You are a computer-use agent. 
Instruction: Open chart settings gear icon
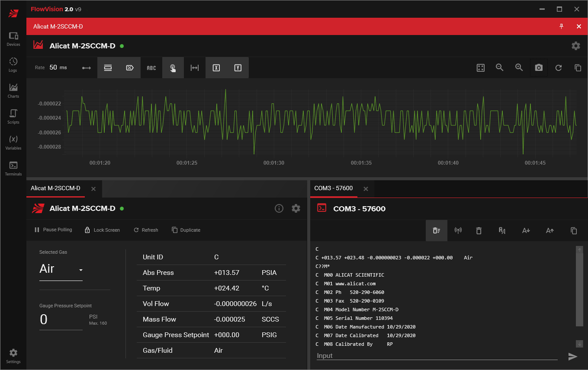(576, 46)
